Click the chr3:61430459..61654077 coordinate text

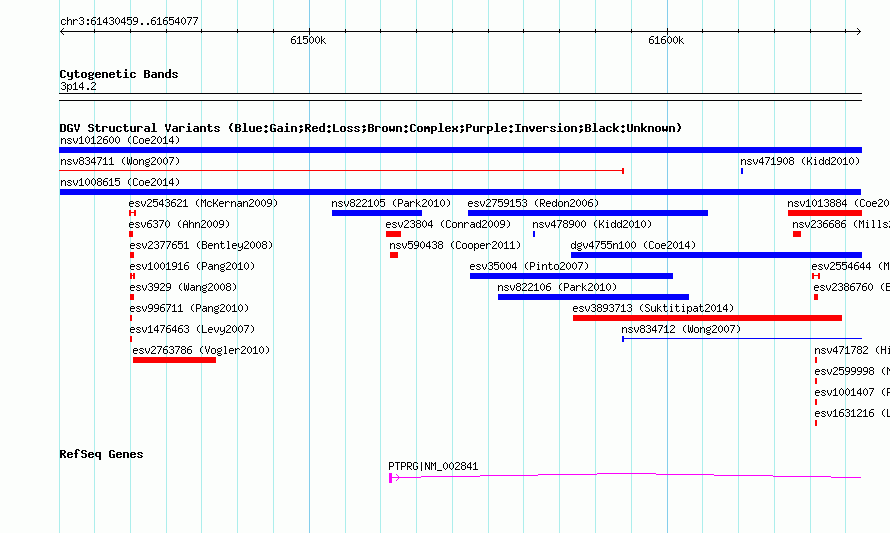click(x=129, y=22)
